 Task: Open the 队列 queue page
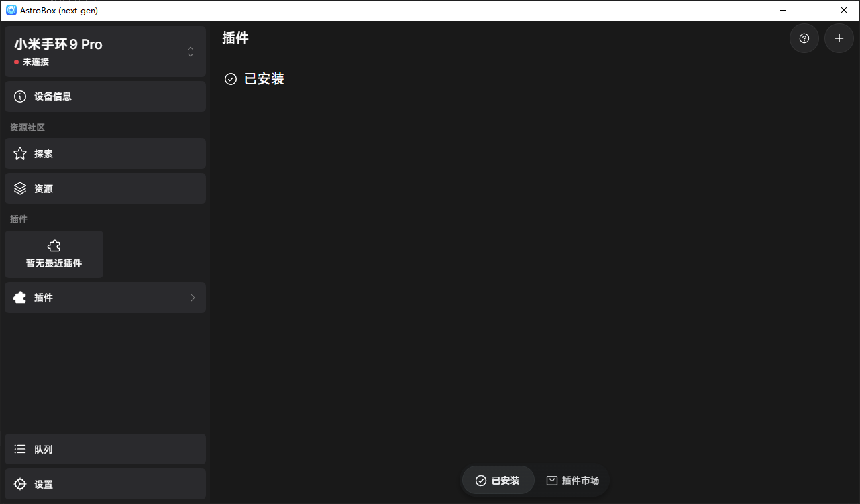click(x=105, y=449)
